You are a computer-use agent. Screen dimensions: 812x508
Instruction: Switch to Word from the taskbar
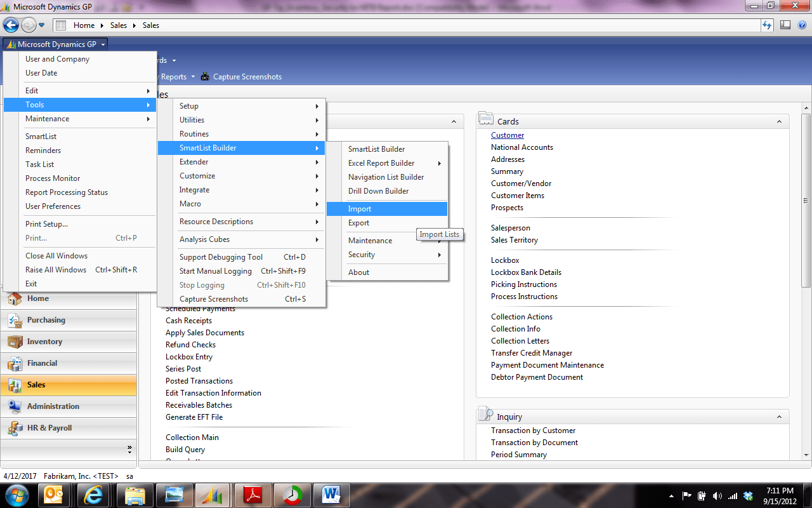tap(331, 495)
